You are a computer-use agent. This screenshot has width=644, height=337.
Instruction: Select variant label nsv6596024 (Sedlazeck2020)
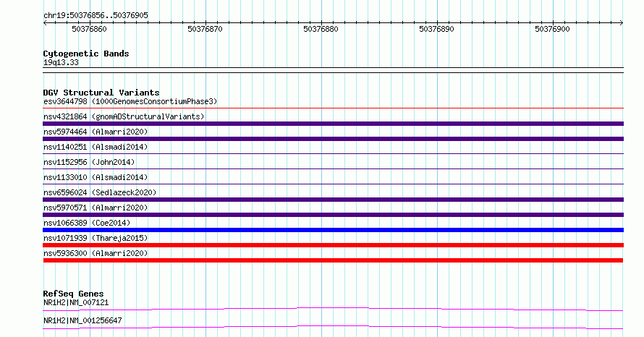100,192
